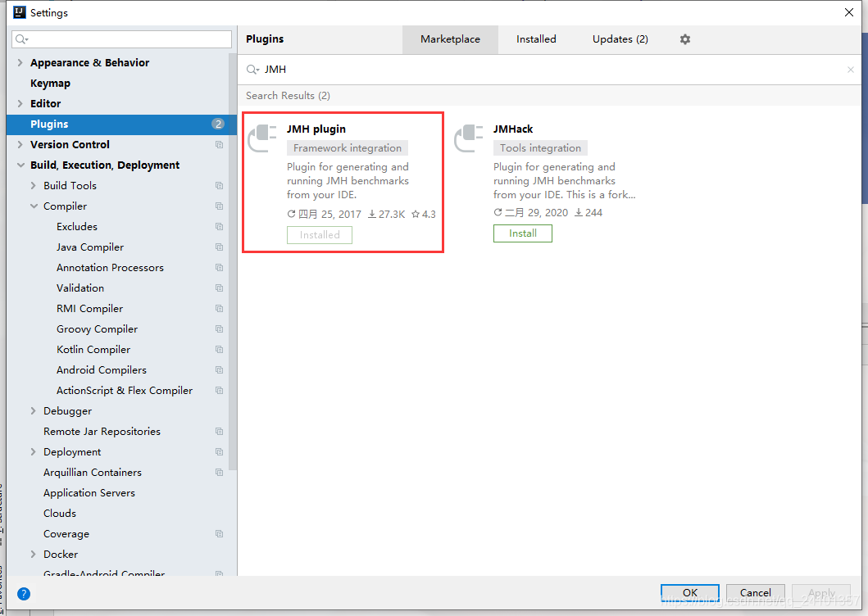This screenshot has width=868, height=616.
Task: Select Excludes in the tree
Action: point(77,226)
